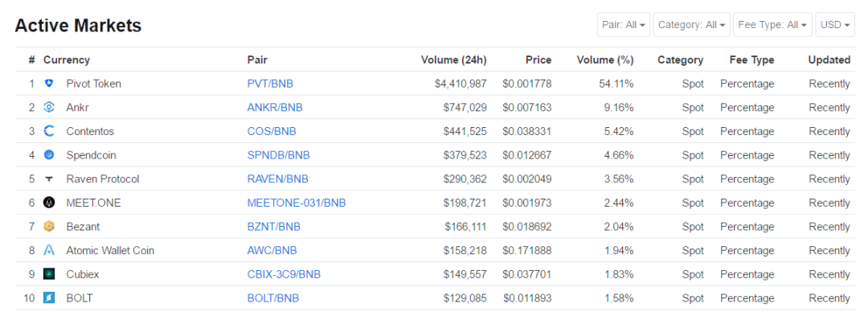Click the Raven Protocol coin icon
The image size is (868, 312).
coord(49,179)
